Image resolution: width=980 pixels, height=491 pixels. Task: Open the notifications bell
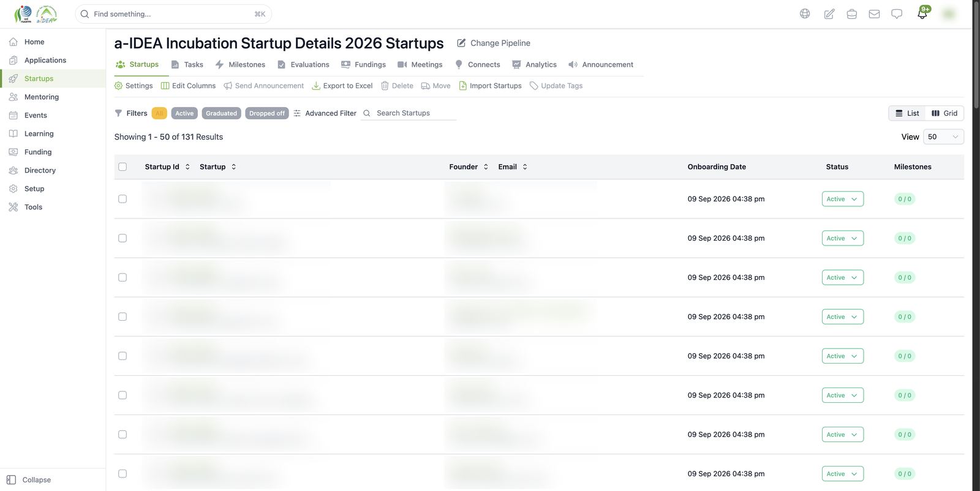(x=922, y=13)
